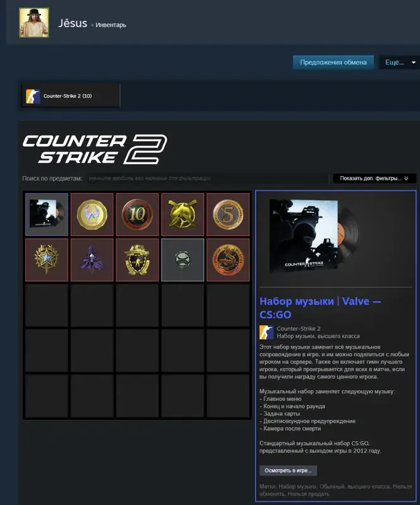Screen dimensions: 420x505
Task: Open Набор музыки | Valve — CS:GO title link
Action: coord(320,307)
